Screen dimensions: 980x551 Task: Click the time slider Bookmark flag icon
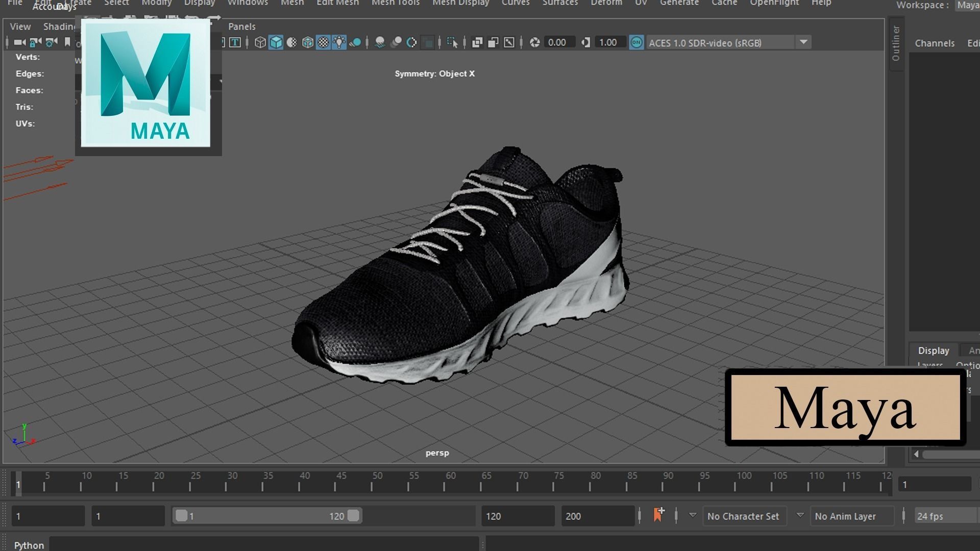(x=659, y=515)
